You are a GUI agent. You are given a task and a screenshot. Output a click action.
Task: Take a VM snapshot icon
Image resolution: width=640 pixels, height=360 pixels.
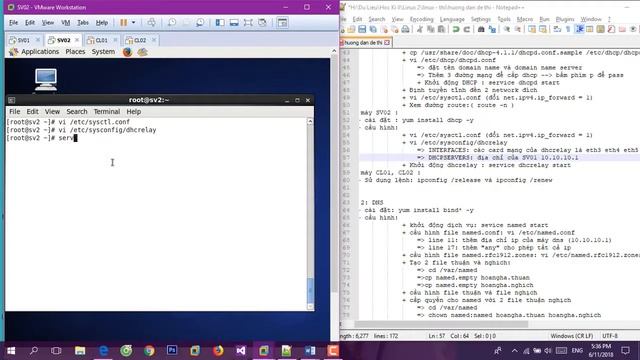172,22
